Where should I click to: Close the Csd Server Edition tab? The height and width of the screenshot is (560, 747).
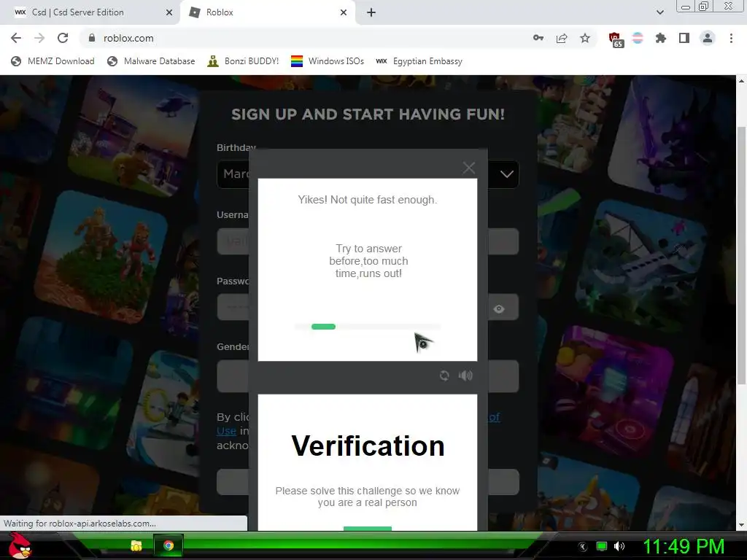click(169, 12)
